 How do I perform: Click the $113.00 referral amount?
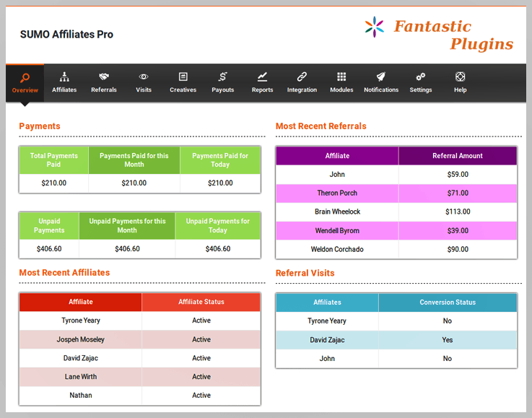[458, 212]
